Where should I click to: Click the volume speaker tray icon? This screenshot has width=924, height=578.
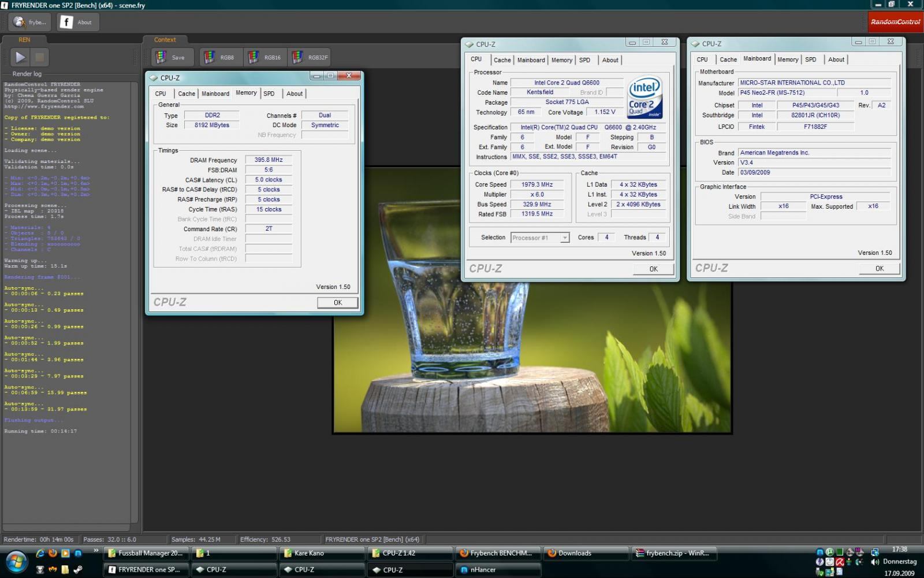(875, 562)
